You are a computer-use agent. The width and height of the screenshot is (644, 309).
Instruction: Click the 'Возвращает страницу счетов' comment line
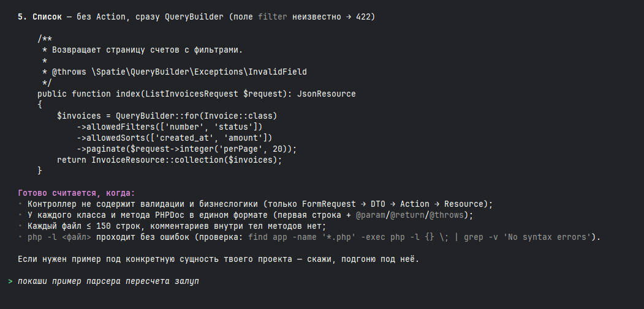(x=143, y=50)
